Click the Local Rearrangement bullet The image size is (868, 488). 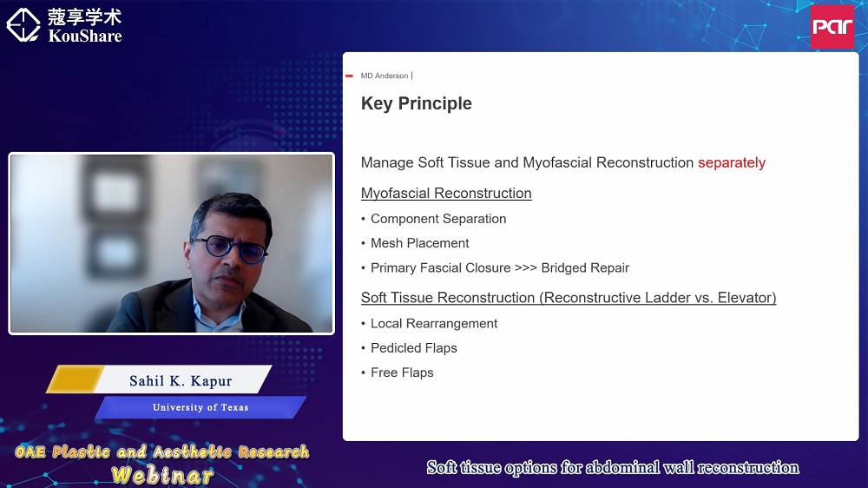(433, 323)
